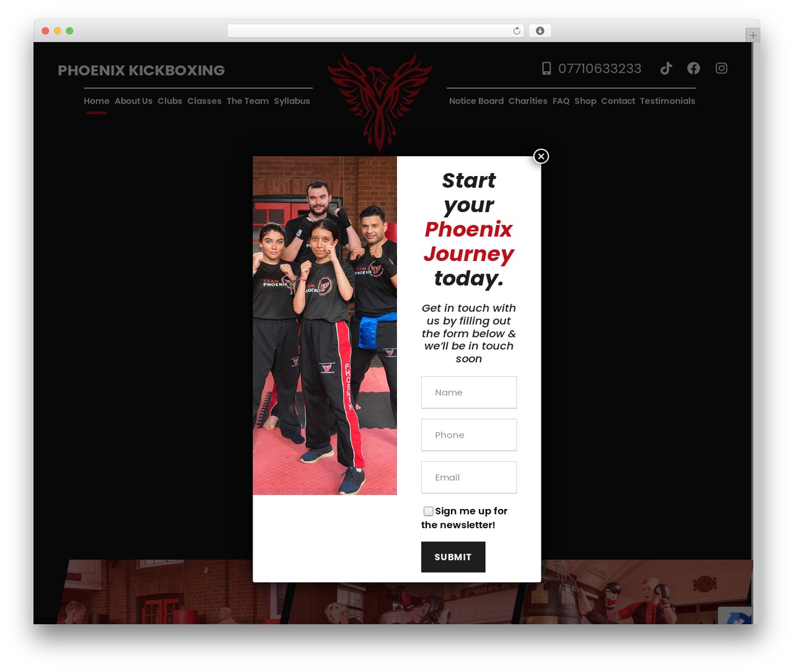Open the Facebook social icon

(x=694, y=68)
